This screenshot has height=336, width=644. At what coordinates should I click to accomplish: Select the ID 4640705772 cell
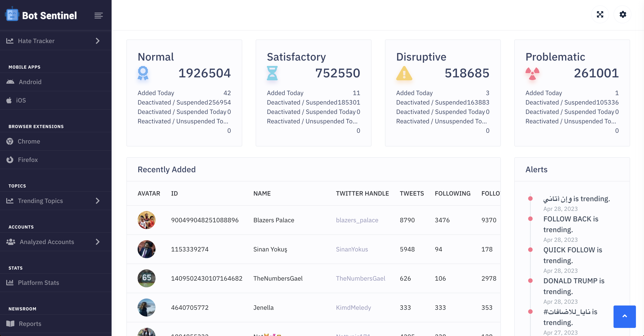click(x=190, y=308)
